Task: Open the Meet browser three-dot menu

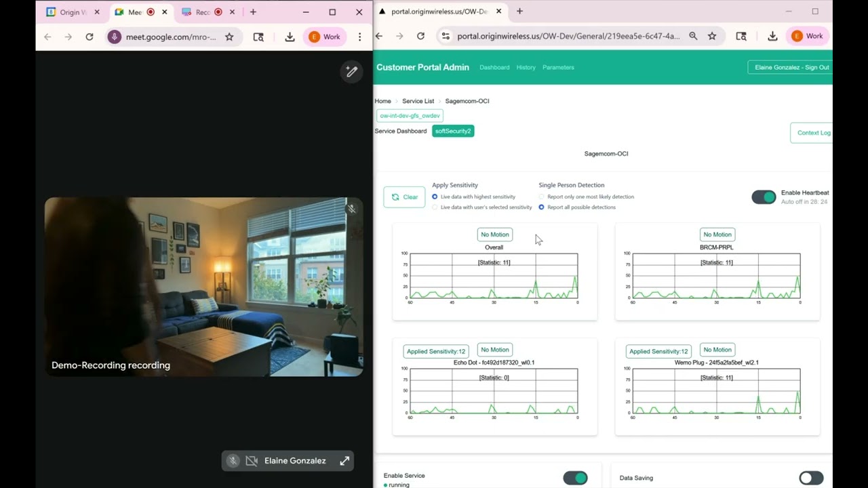Action: click(359, 37)
